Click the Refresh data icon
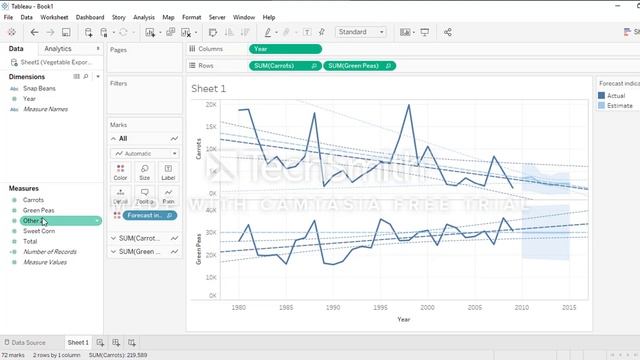Image resolution: width=640 pixels, height=360 pixels. [123, 32]
